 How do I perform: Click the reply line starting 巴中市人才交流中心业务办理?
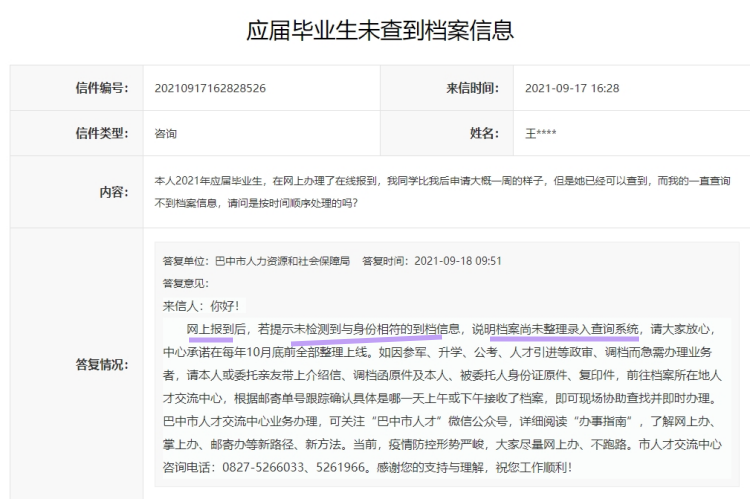point(439,421)
